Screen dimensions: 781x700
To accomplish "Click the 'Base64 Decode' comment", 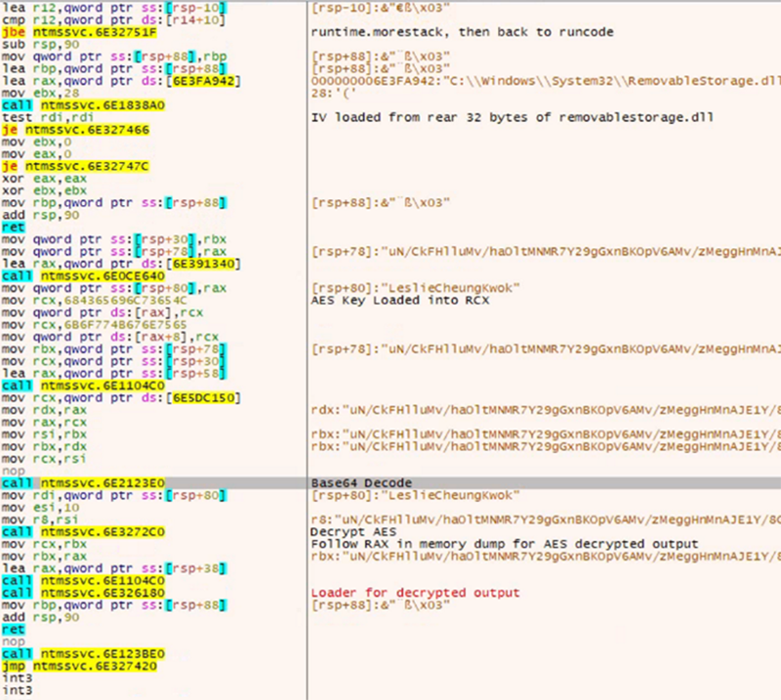I will click(361, 483).
